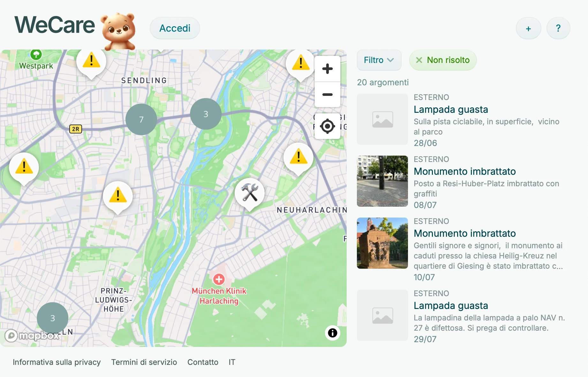Zoom in on the map
The width and height of the screenshot is (588, 377).
click(x=327, y=68)
